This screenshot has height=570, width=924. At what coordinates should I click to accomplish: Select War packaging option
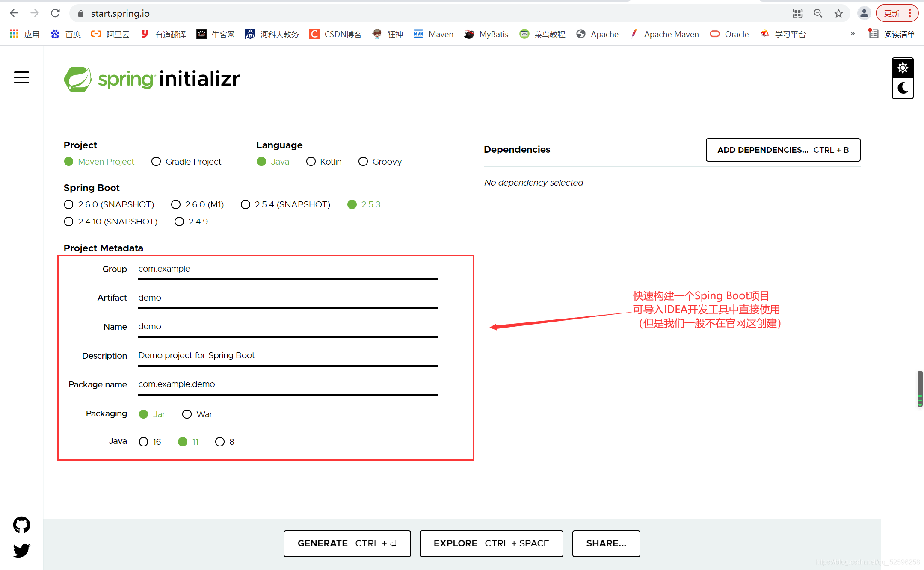tap(187, 414)
